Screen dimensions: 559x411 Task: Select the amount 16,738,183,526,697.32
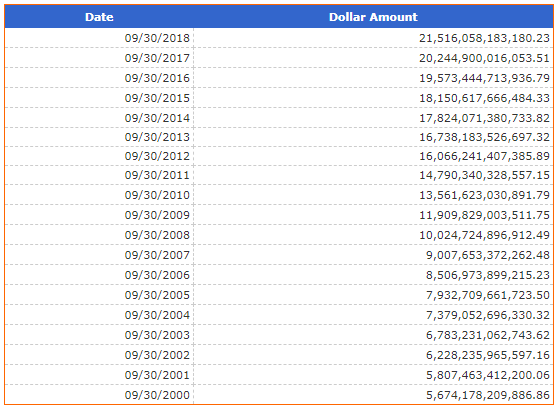(x=484, y=137)
